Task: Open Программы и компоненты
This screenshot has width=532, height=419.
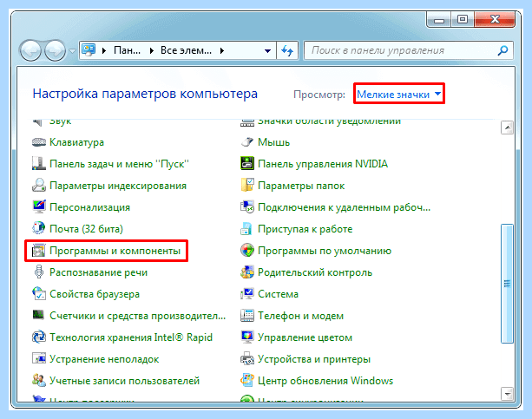Action: (115, 251)
